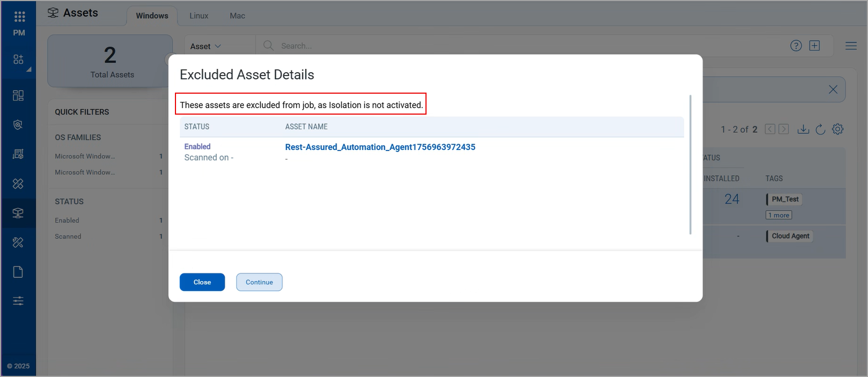Screen dimensions: 868x377
Task: Go to previous page arrow
Action: click(770, 129)
